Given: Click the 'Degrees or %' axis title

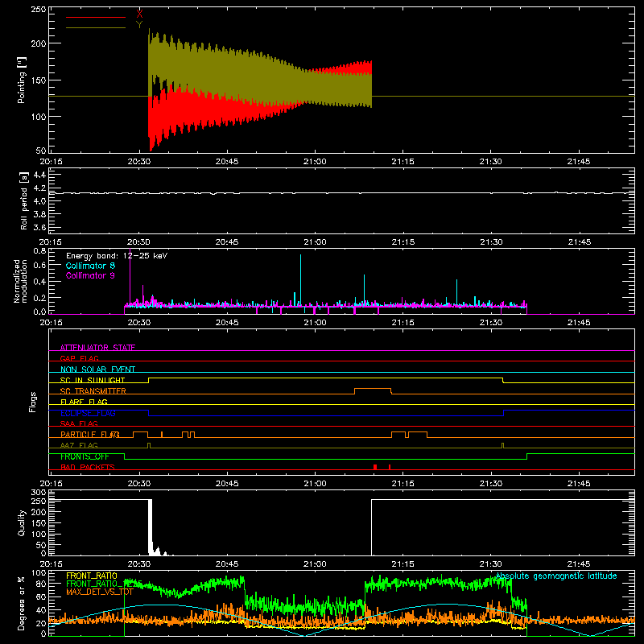Looking at the screenshot, I should pos(22,603).
